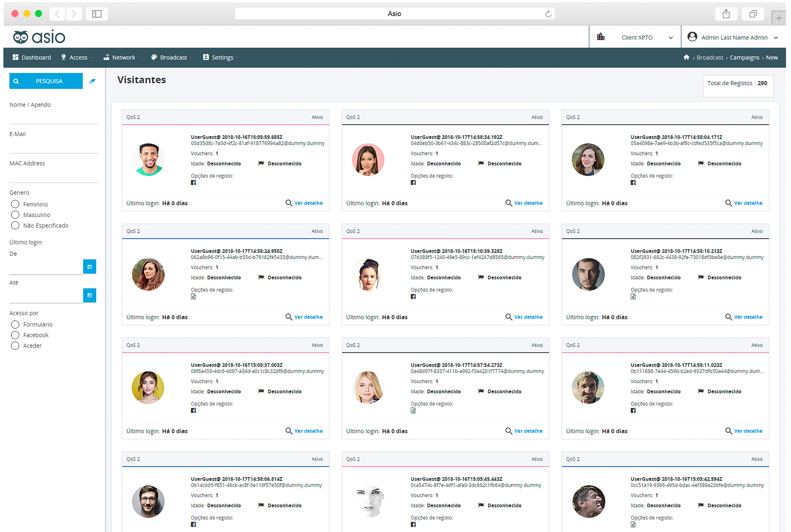
Task: Open Ver detalhe for 0b111688 visitor
Action: click(748, 431)
